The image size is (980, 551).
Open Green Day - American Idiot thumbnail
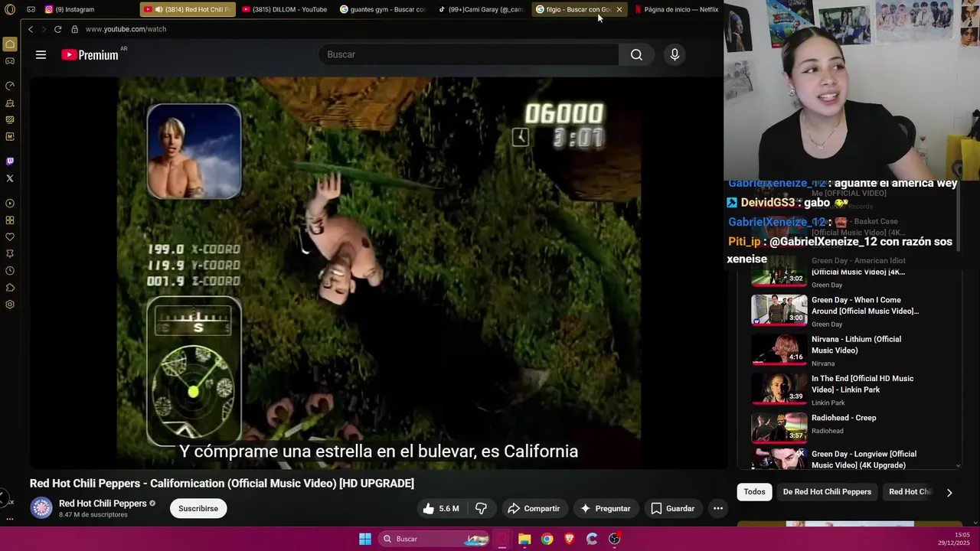coord(779,270)
